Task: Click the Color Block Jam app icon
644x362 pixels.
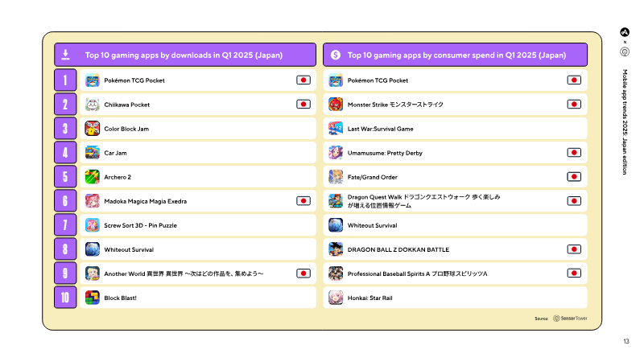Action: (x=93, y=129)
